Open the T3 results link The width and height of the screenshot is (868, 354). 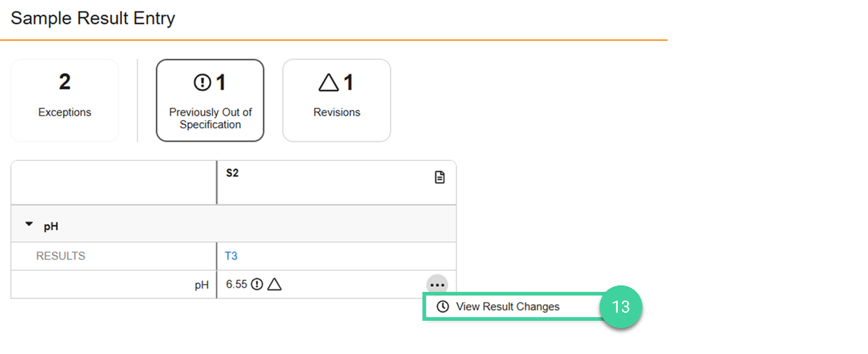tap(231, 256)
